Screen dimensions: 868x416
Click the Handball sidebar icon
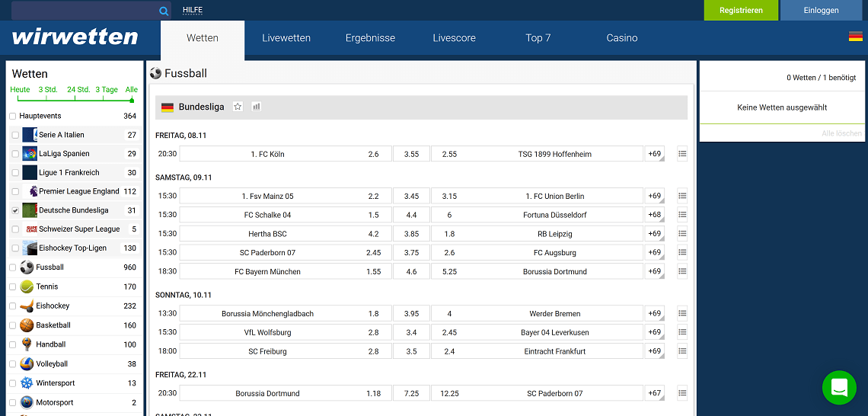(x=27, y=344)
